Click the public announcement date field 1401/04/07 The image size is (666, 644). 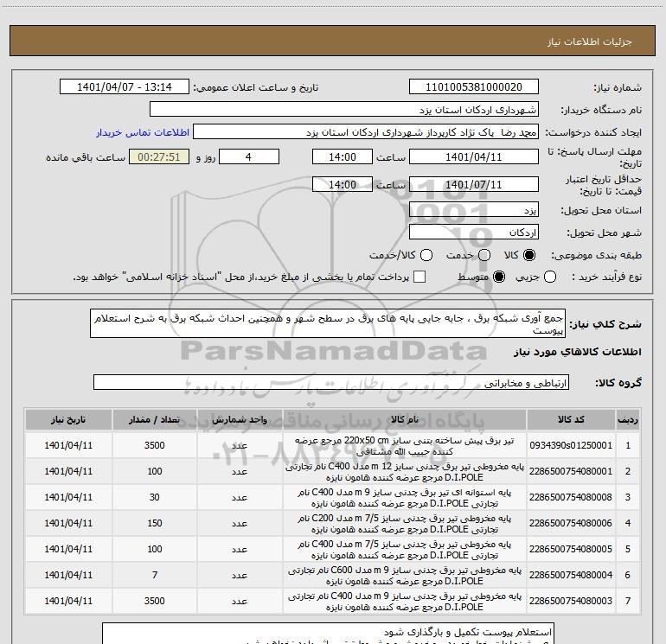pos(125,87)
